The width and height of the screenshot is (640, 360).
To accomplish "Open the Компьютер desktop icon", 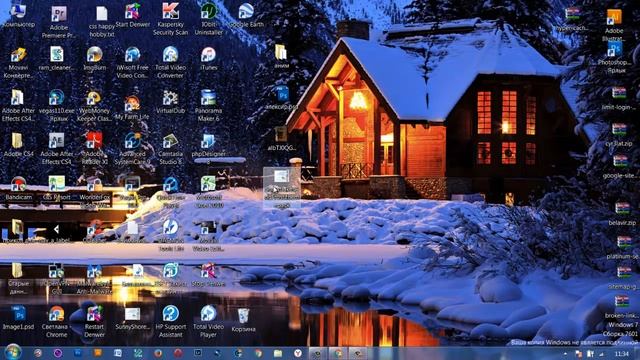I will tap(18, 16).
